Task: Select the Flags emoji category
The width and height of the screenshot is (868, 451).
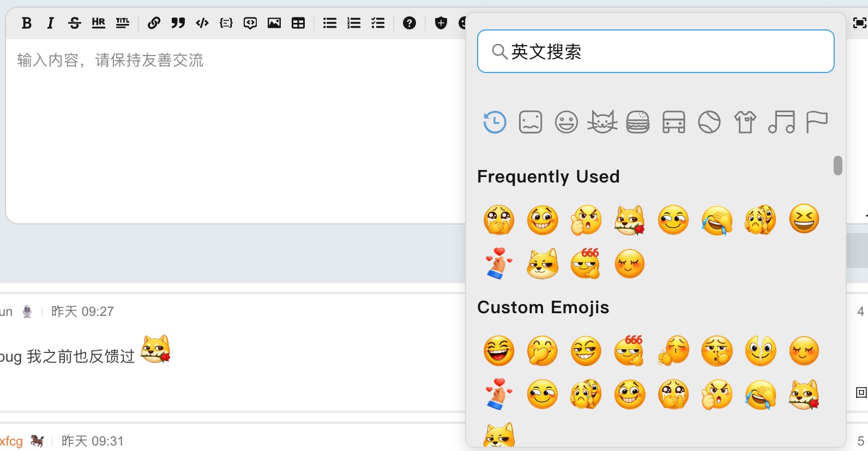Action: pyautogui.click(x=816, y=122)
